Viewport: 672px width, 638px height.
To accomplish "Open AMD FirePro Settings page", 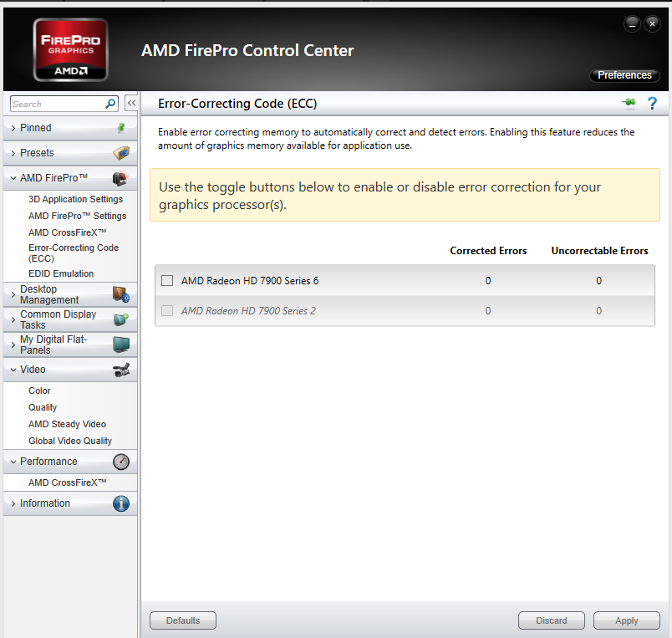I will 77,216.
